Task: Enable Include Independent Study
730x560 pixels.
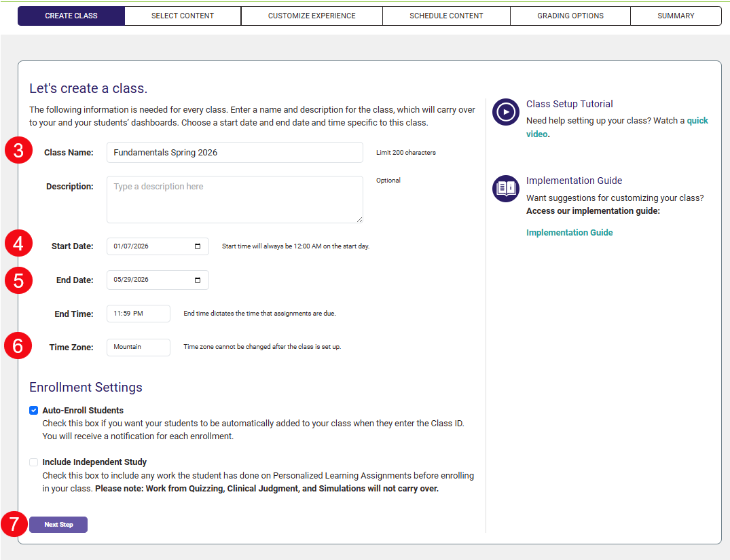Action: click(33, 462)
